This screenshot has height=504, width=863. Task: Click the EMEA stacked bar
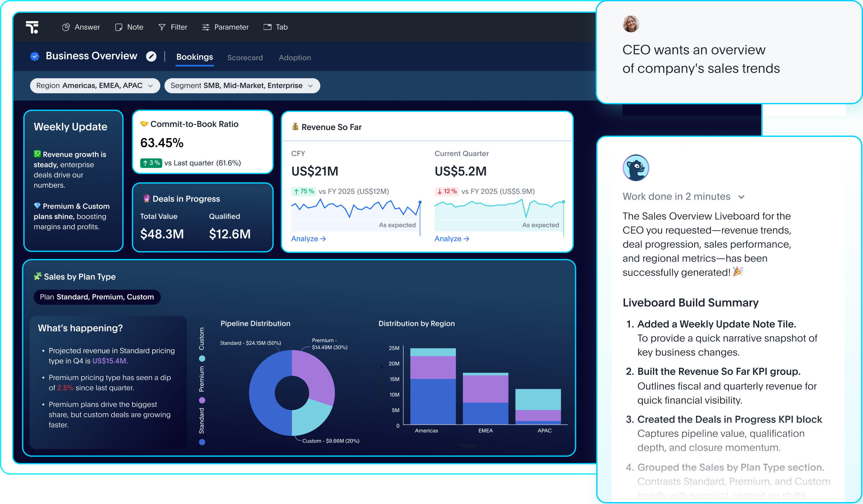click(485, 398)
